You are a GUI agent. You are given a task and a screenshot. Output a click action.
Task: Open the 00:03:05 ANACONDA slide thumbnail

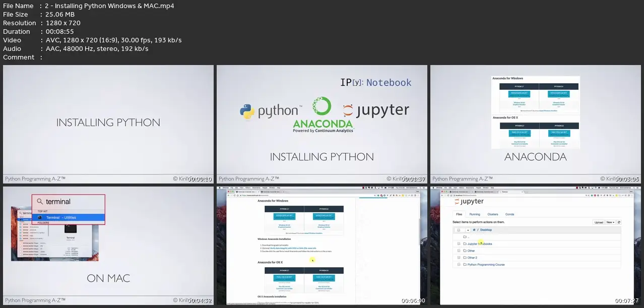click(536, 124)
